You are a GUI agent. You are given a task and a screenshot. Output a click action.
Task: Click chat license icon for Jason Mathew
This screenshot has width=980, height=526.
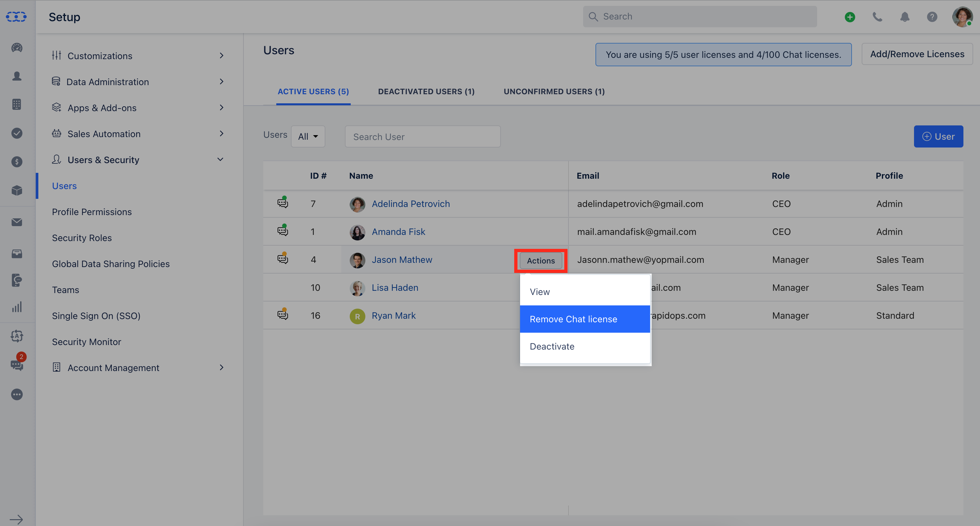click(283, 258)
